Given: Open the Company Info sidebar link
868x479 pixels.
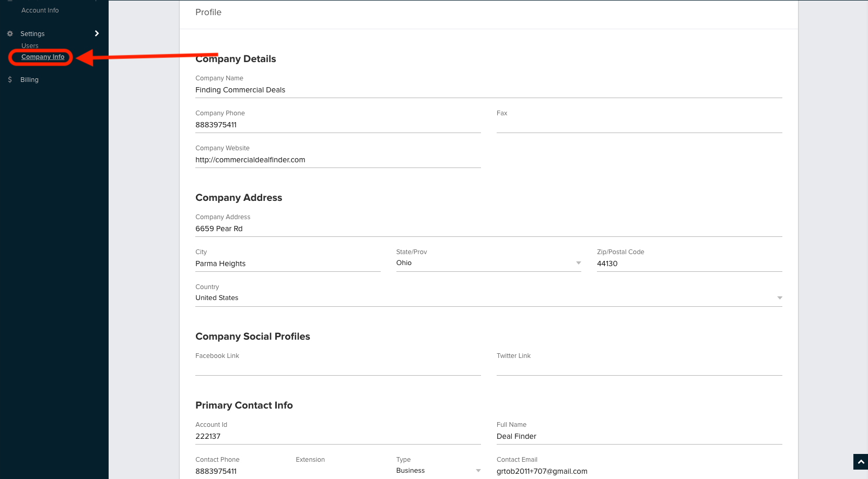Looking at the screenshot, I should (43, 57).
